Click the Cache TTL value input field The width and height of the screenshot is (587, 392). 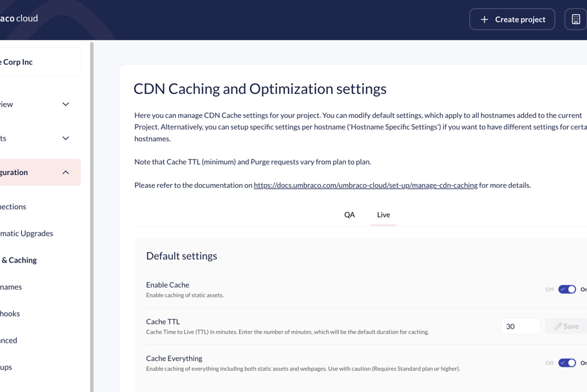click(x=520, y=326)
